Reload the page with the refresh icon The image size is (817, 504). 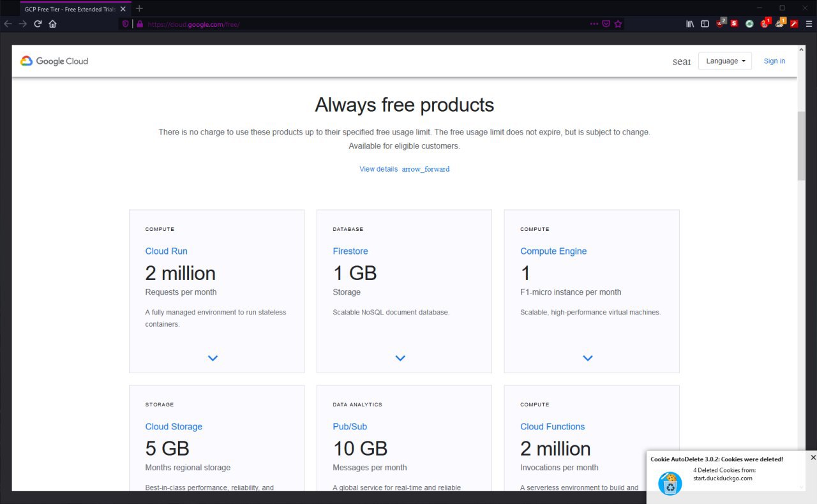point(38,24)
